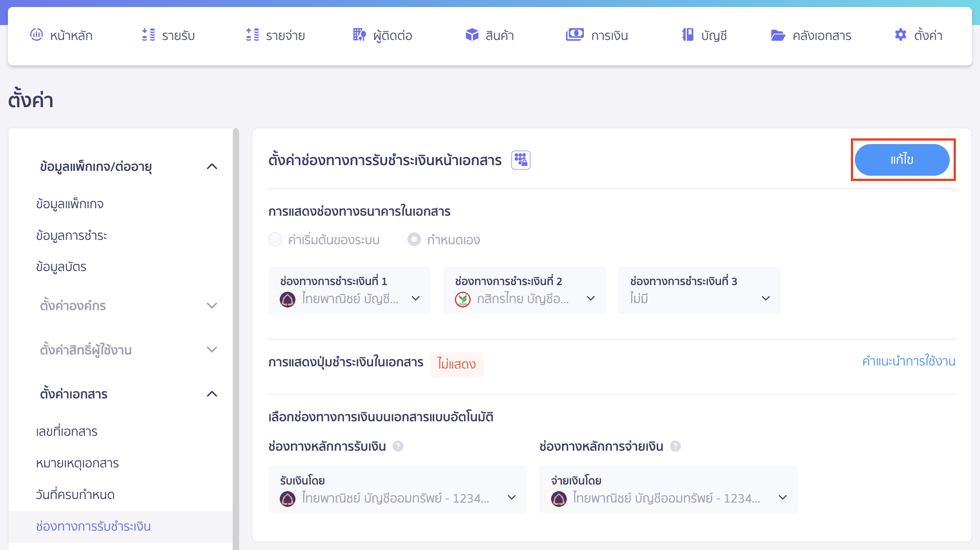Open the คลังเอกสาร document storage folder icon
980x550 pixels.
pos(778,35)
